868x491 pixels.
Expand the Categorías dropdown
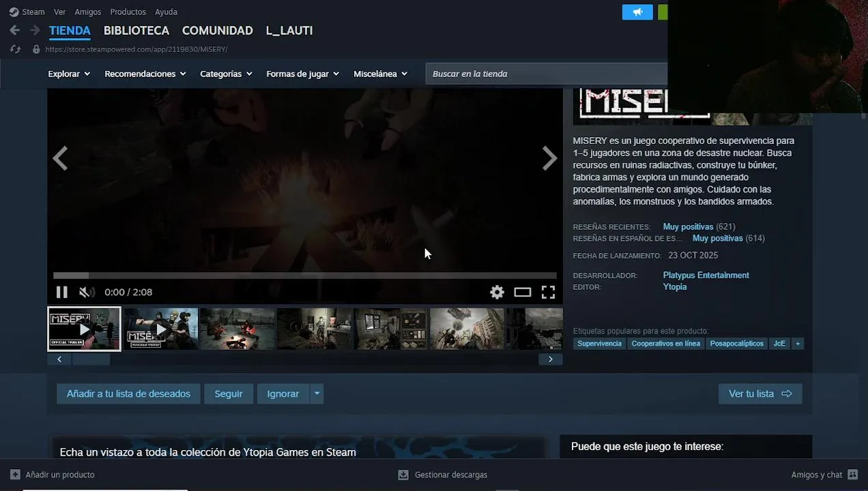pos(226,74)
